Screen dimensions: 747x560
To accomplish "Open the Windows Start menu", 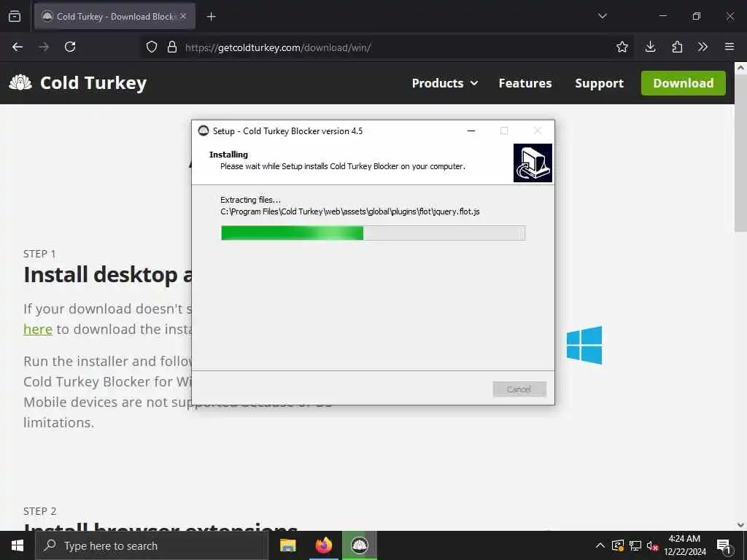I will coord(18,545).
